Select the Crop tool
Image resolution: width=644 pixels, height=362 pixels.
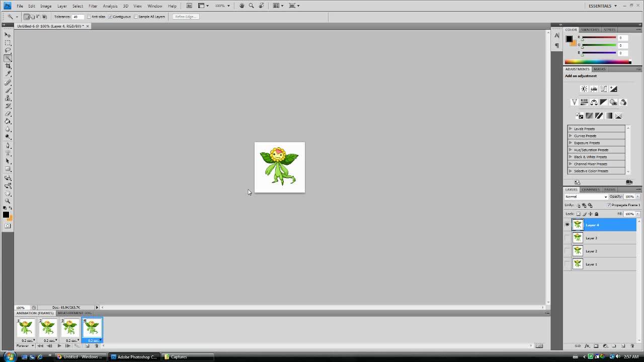point(8,66)
